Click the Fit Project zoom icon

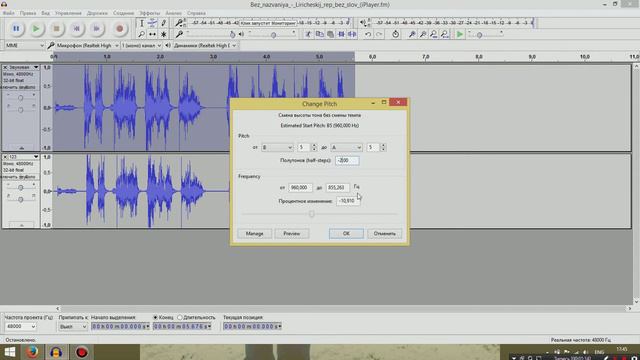pyautogui.click(x=445, y=34)
